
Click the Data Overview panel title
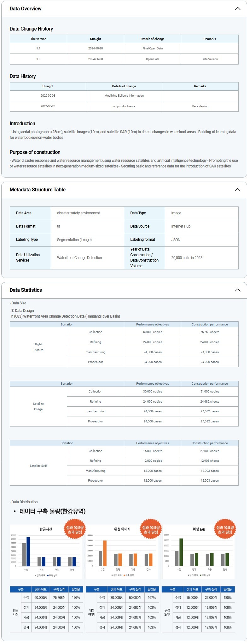point(26,8)
